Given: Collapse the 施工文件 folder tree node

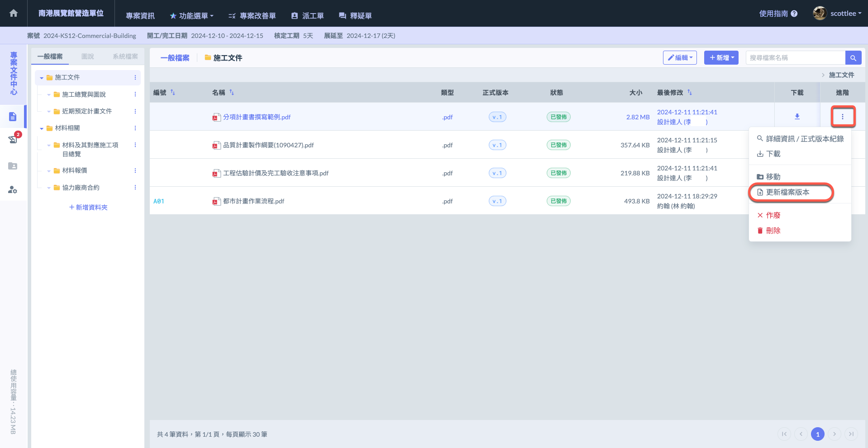Looking at the screenshot, I should point(42,78).
